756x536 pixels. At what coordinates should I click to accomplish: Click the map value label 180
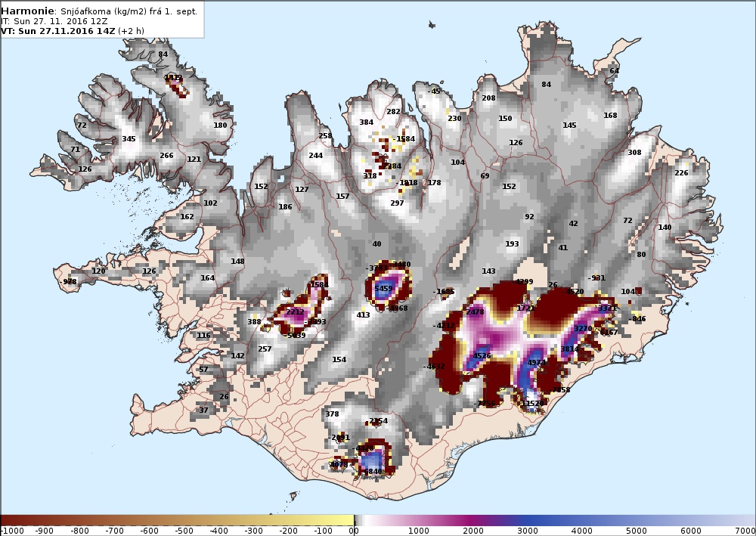220,125
